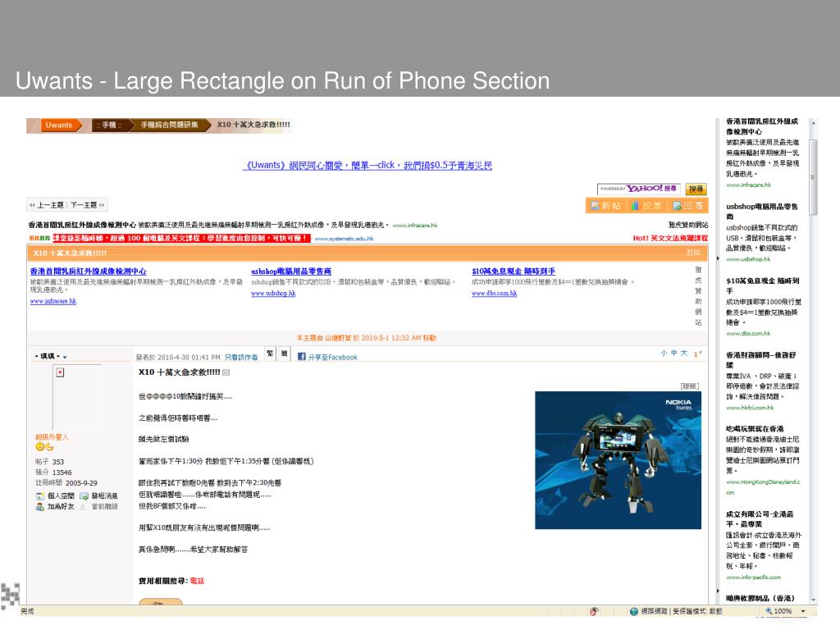Reply to thread with 回覆 button

coord(687,206)
